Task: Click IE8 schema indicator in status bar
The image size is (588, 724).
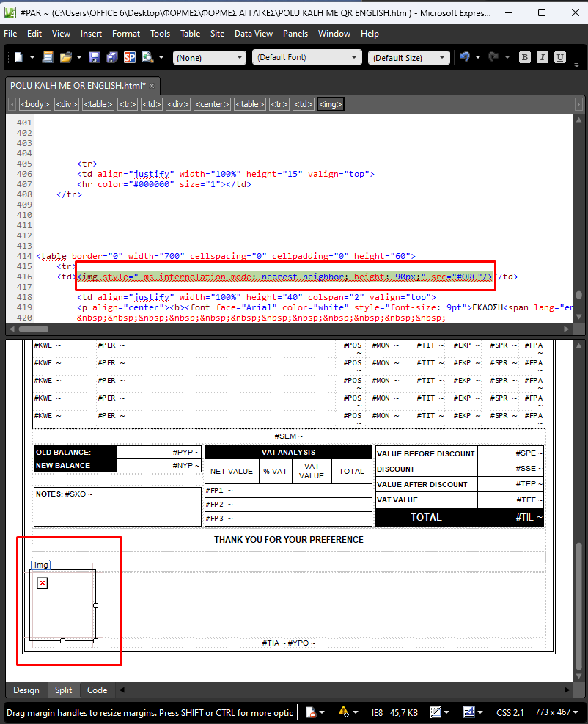Action: point(377,712)
